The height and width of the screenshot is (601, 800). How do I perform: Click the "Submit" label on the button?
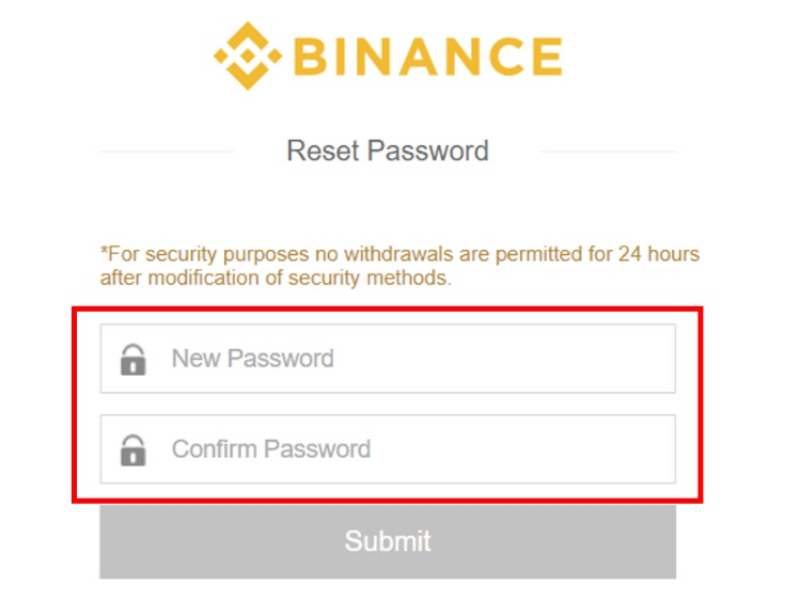pos(387,541)
